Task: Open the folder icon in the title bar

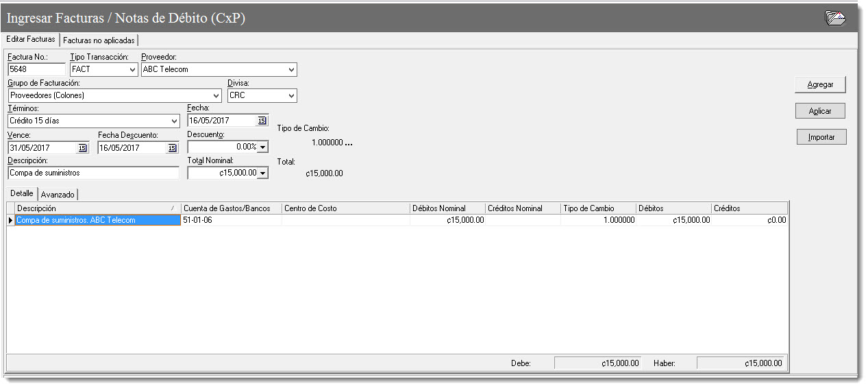Action: pos(835,18)
